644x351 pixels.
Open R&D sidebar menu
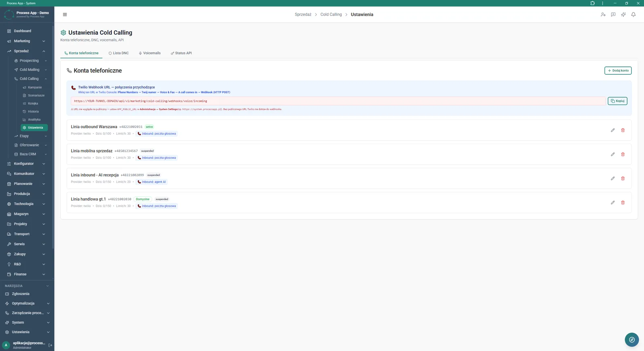pyautogui.click(x=27, y=264)
